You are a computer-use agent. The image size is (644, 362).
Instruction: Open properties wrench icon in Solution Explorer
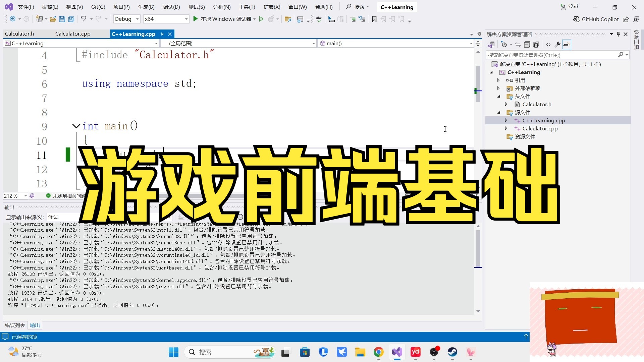[x=557, y=45]
